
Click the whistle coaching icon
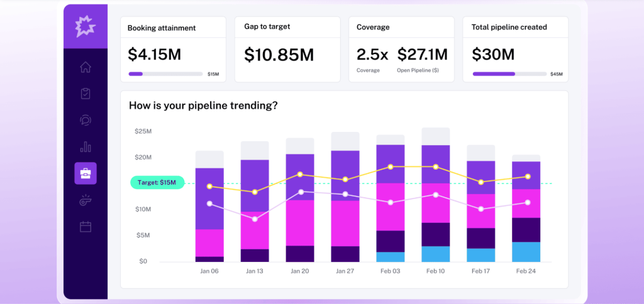point(86,200)
